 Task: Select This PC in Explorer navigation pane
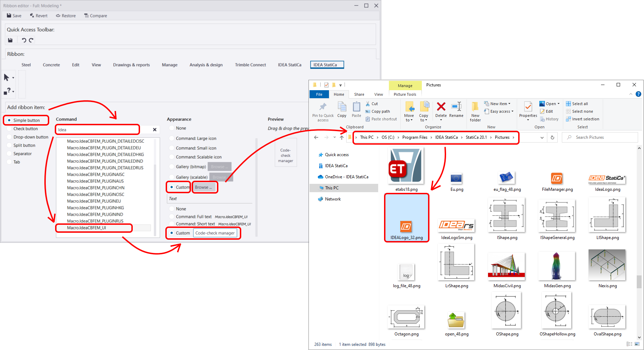(x=344, y=188)
